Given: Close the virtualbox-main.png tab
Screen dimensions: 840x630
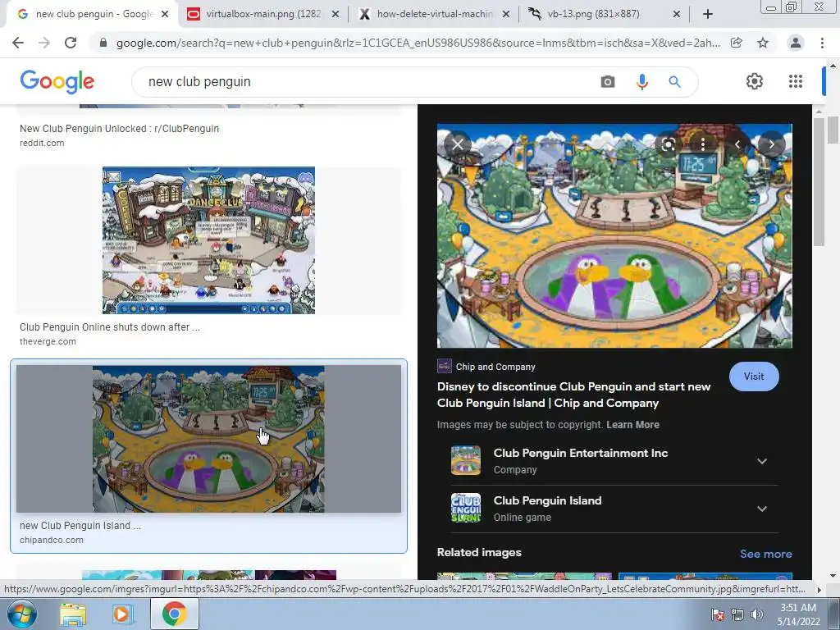Looking at the screenshot, I should tap(336, 14).
